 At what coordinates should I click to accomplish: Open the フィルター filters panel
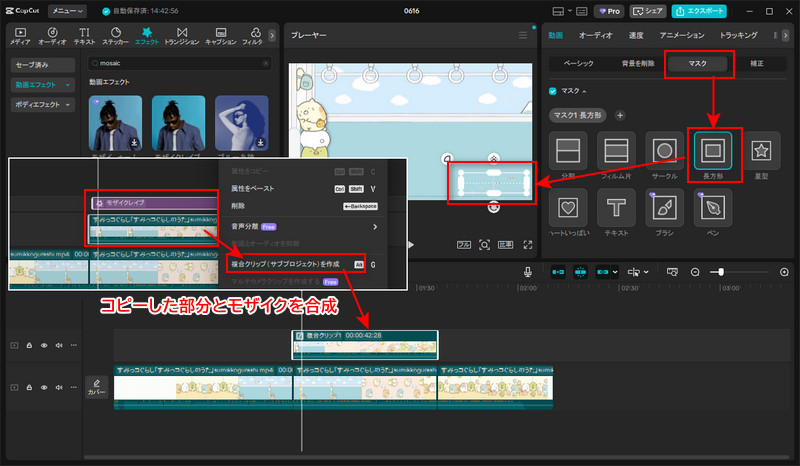[x=253, y=36]
